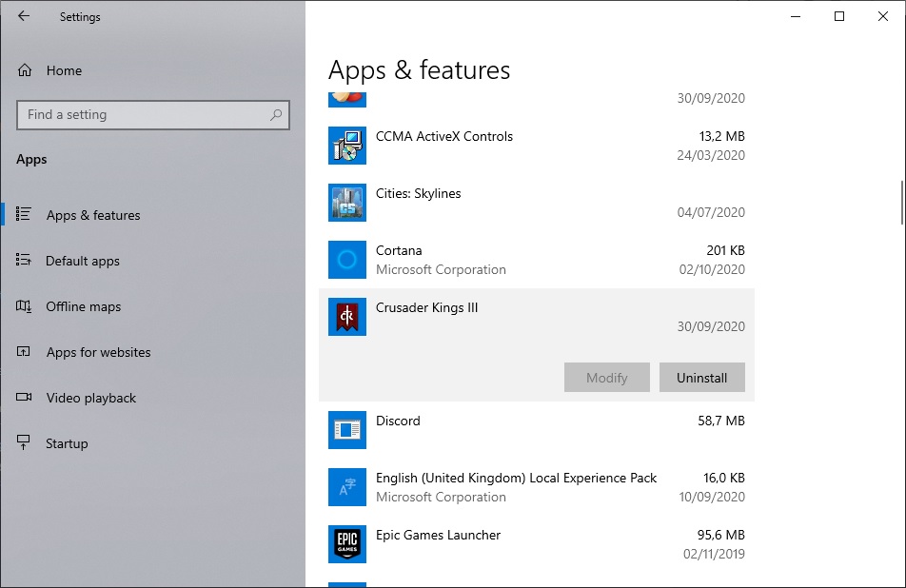Click the English Local Experience Pack icon
This screenshot has height=588, width=906.
(x=346, y=487)
